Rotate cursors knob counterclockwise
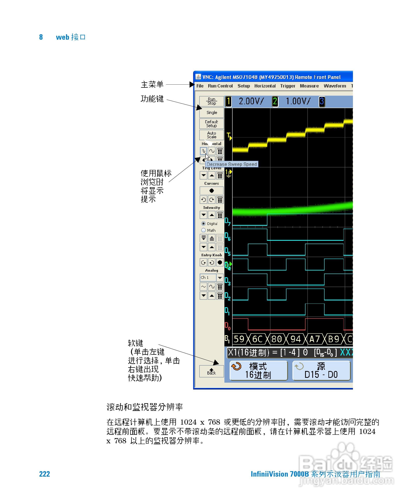The image size is (420, 504). (204, 200)
